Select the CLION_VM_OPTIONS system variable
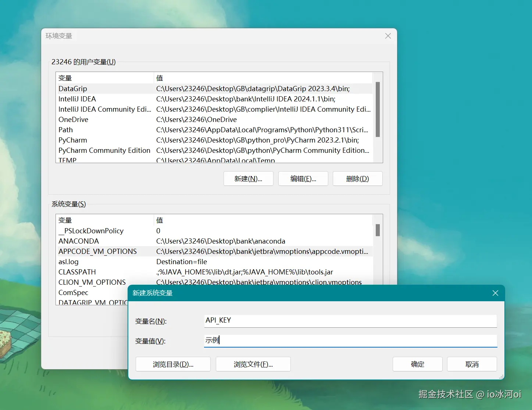Viewport: 532px width, 410px height. click(214, 281)
